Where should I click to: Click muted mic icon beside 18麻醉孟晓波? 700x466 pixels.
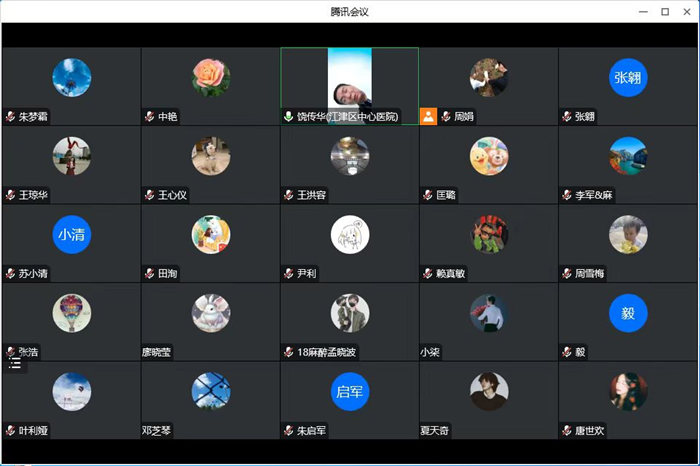click(x=289, y=352)
